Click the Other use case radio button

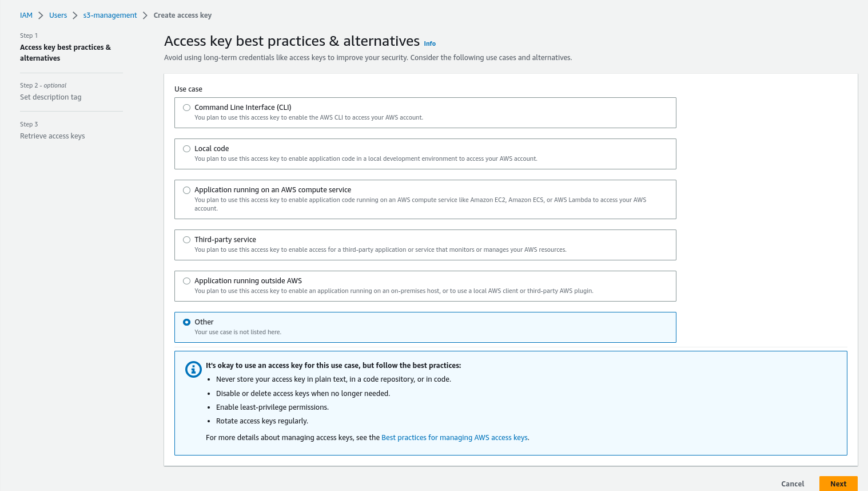tap(186, 322)
